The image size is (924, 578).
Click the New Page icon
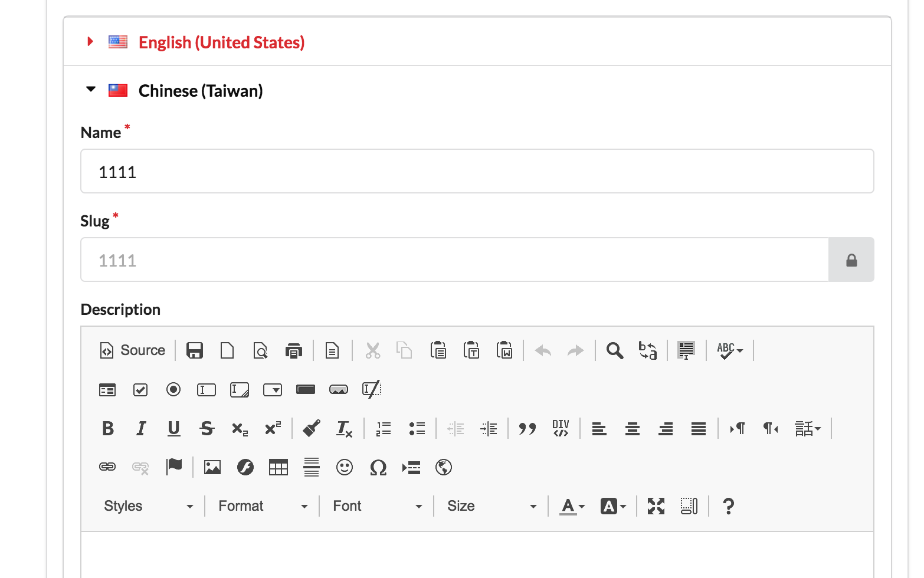[227, 350]
